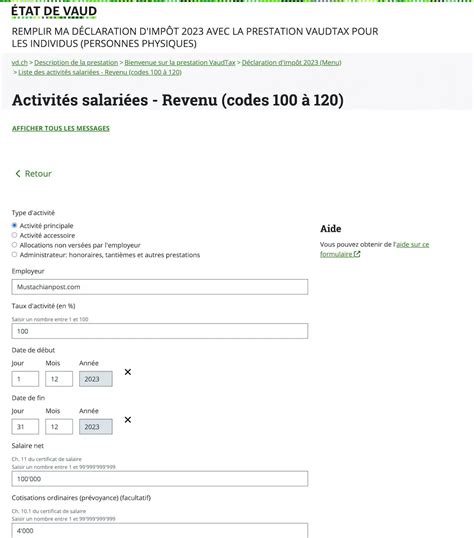
Task: Click the Salaire net input field
Action: coord(160,479)
